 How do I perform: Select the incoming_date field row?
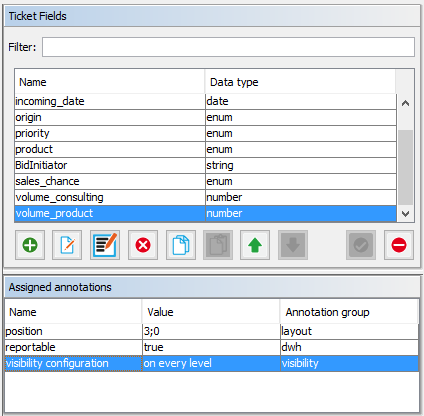click(206, 101)
